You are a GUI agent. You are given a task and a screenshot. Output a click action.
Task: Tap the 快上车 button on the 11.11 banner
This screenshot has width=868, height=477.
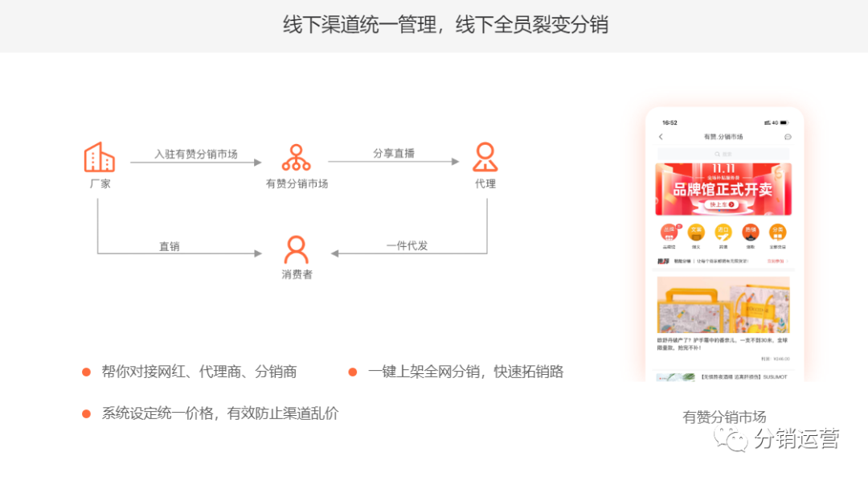(x=721, y=204)
